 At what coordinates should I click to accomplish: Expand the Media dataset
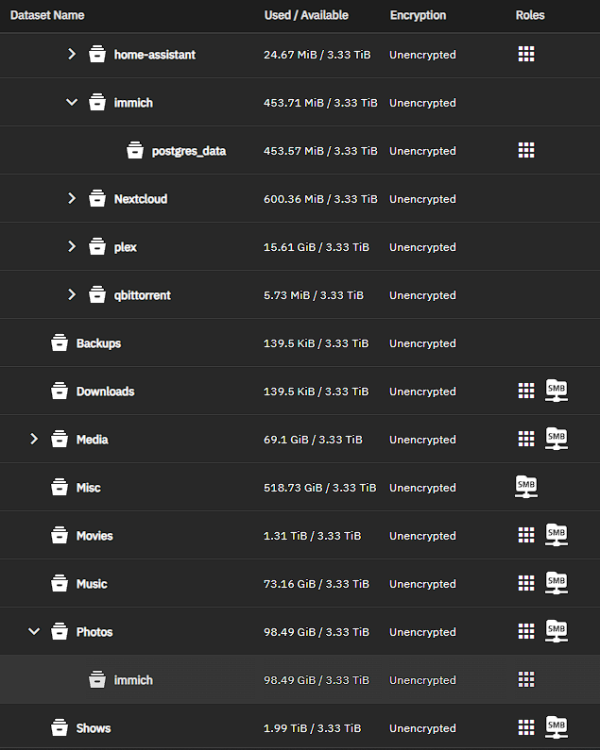coord(33,439)
